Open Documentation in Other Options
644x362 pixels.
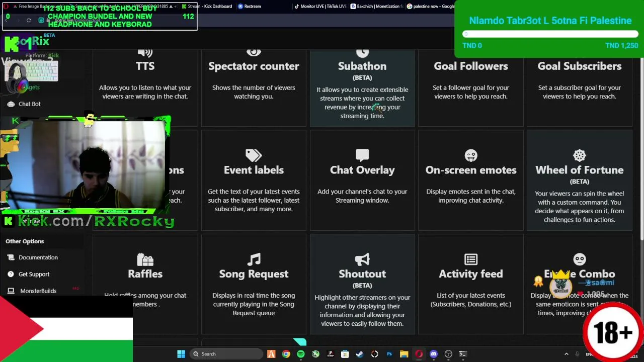tap(38, 257)
